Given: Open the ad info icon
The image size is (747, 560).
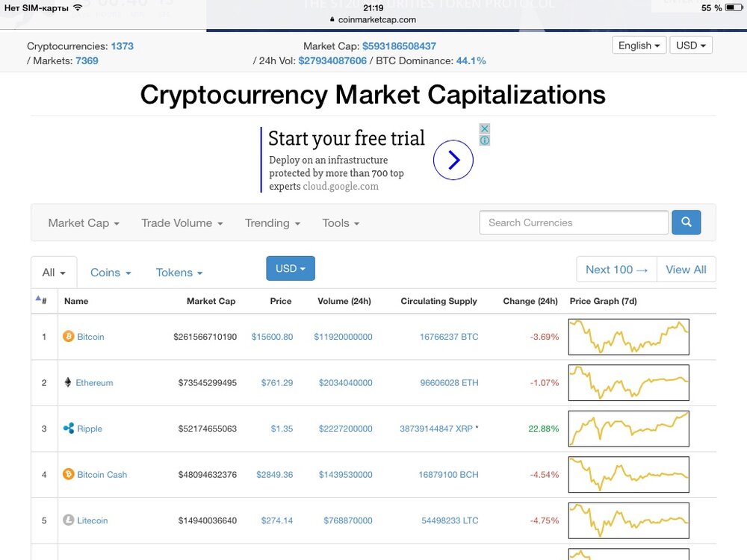Looking at the screenshot, I should tap(485, 140).
